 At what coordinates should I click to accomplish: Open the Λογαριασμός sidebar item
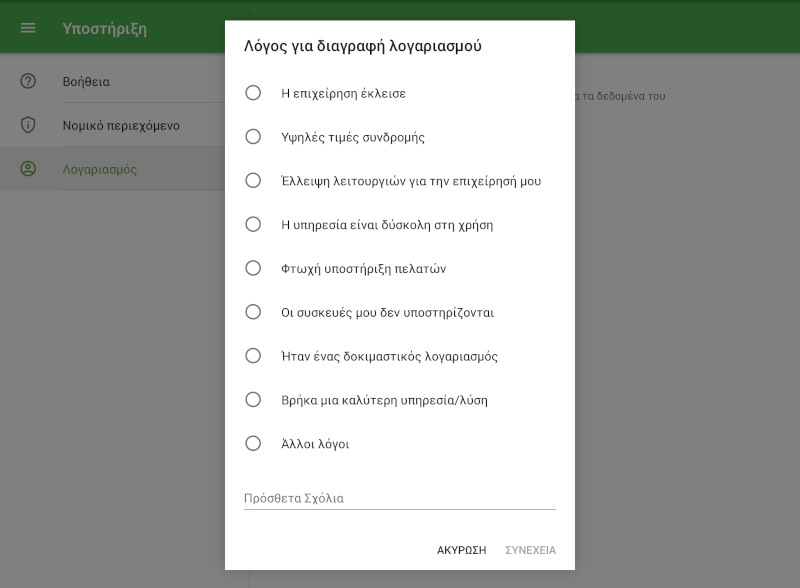click(112, 169)
